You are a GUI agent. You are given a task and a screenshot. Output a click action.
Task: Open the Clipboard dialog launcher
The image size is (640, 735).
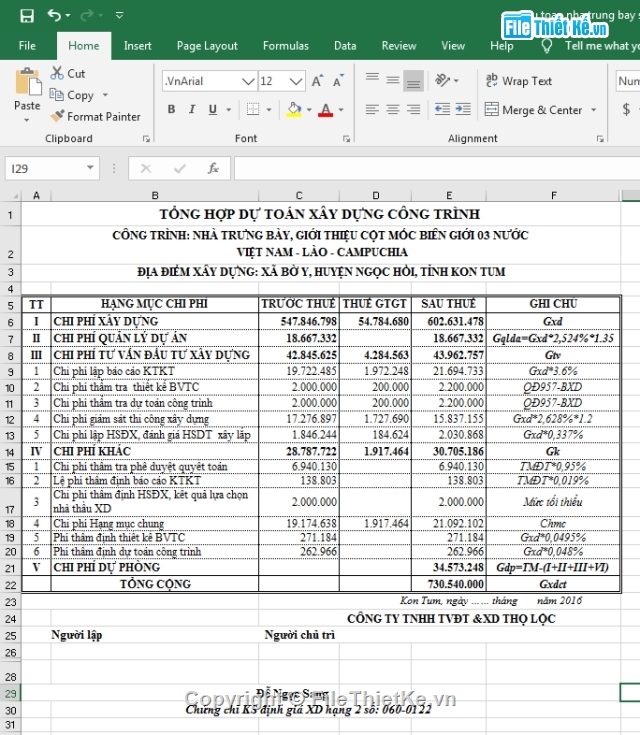[146, 139]
